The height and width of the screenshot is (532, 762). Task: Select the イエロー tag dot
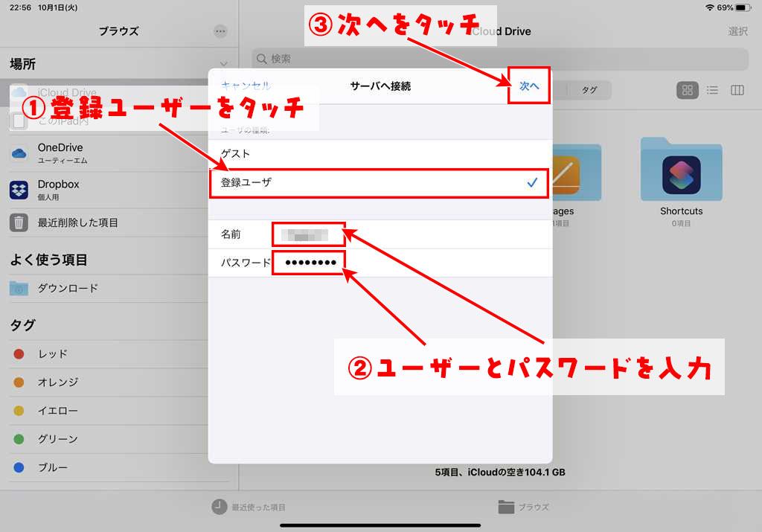tap(19, 411)
